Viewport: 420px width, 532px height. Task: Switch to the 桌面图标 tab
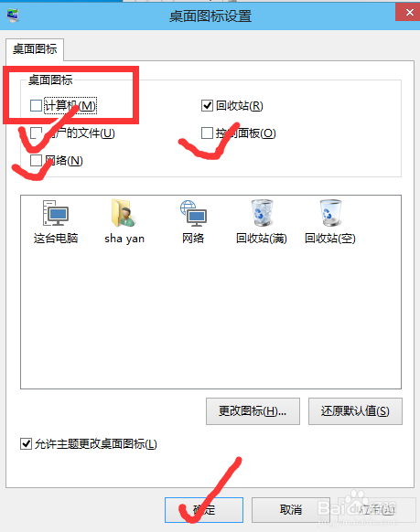tap(35, 49)
